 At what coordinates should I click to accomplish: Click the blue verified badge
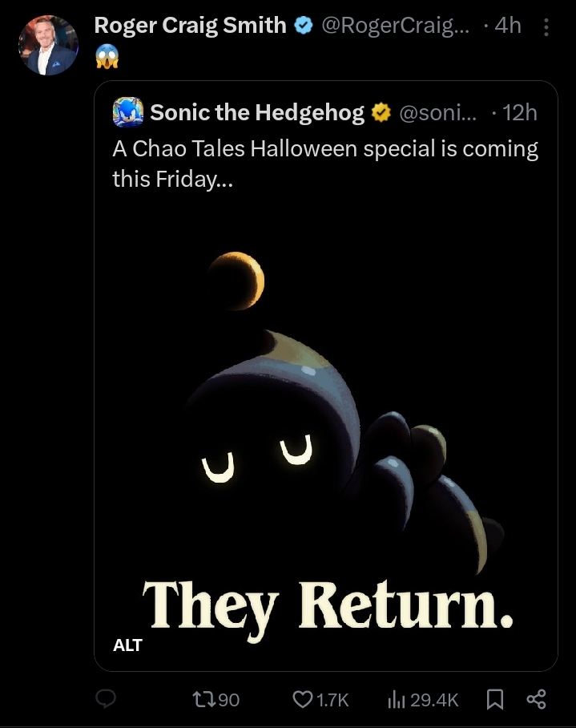pos(304,26)
